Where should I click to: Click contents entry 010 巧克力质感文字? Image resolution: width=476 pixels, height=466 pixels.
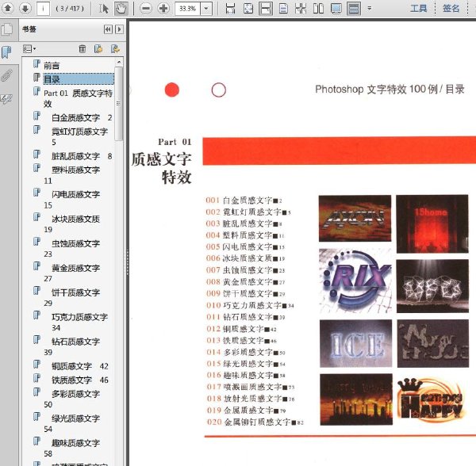[250, 305]
